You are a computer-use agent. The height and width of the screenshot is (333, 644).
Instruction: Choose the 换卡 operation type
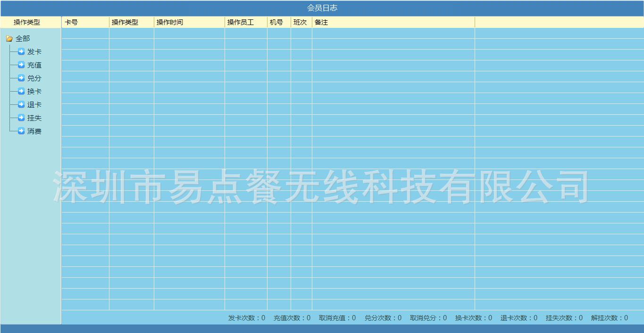point(34,92)
